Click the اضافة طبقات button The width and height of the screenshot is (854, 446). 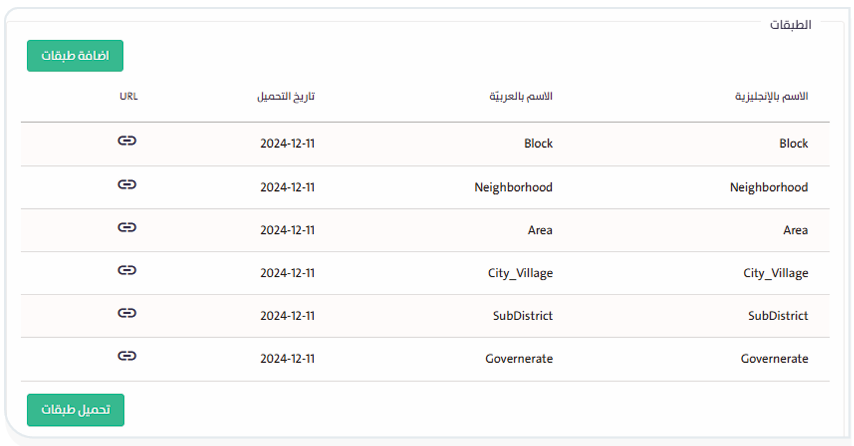click(75, 56)
